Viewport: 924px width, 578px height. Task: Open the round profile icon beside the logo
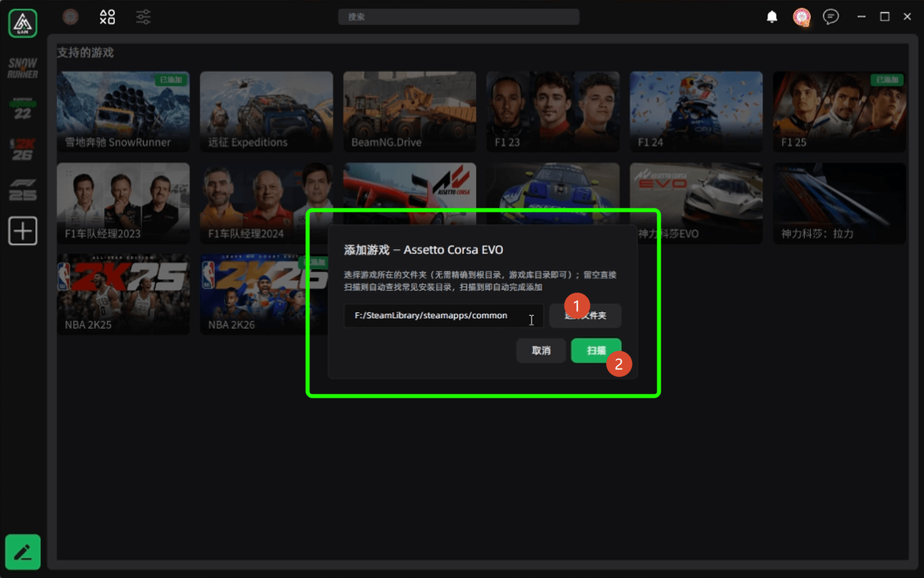tap(70, 17)
